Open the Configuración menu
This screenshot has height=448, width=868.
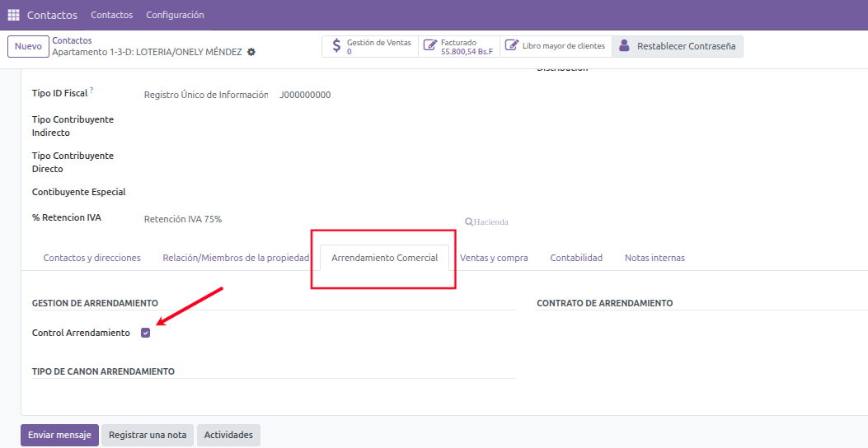click(175, 15)
